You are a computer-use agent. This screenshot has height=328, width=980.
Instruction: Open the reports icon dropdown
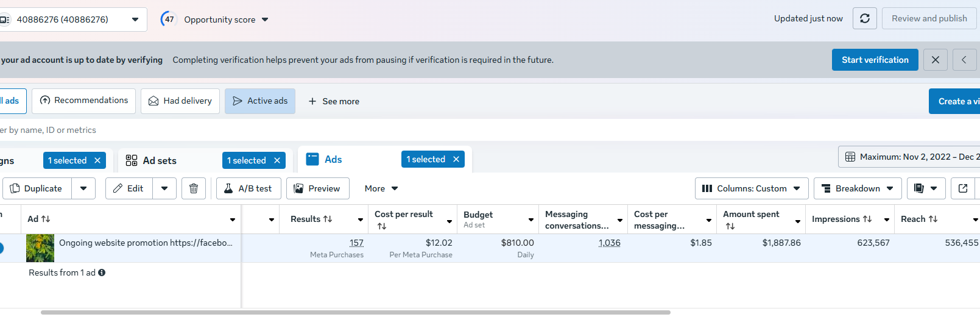(x=926, y=188)
